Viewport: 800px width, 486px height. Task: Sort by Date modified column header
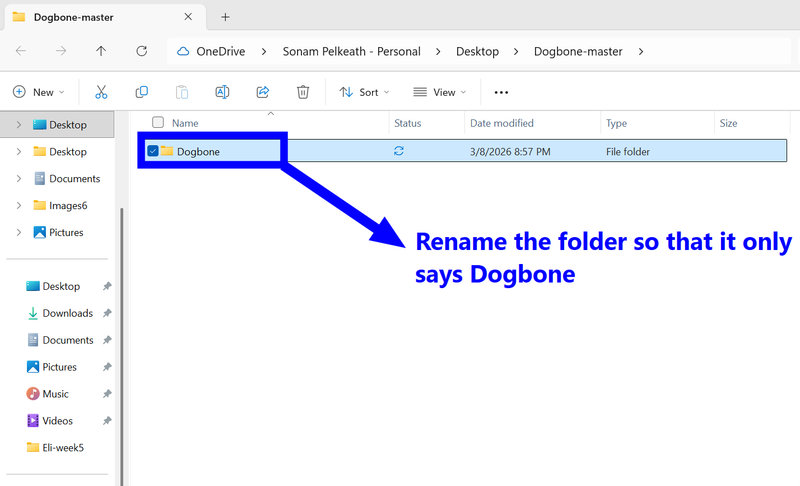502,123
